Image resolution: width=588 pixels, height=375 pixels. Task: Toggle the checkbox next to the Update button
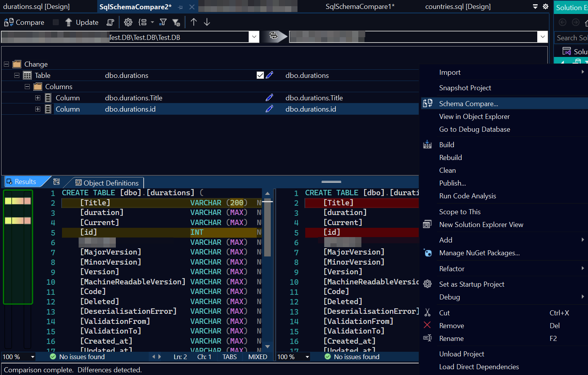56,22
